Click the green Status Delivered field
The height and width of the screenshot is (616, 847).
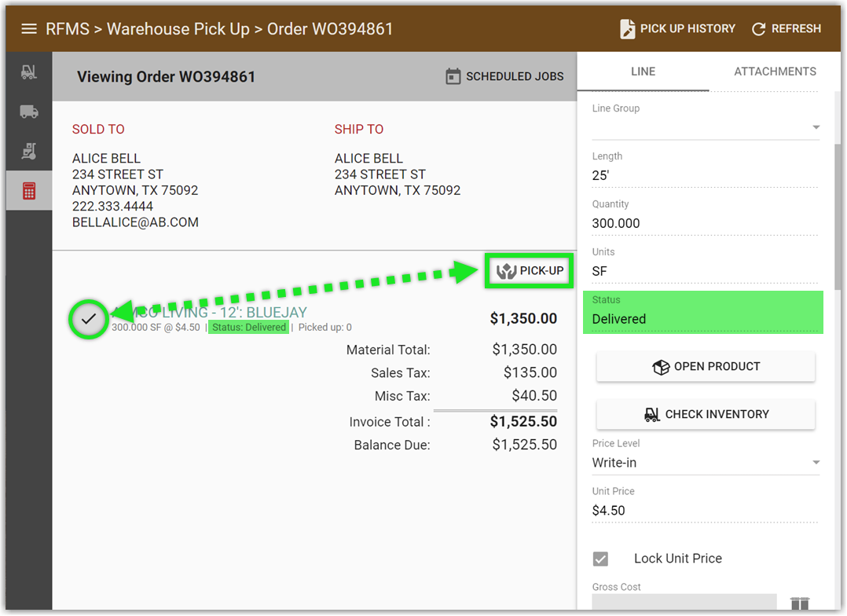click(x=702, y=312)
